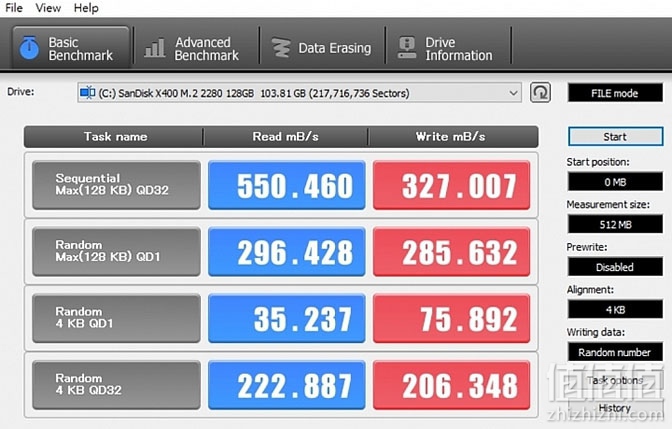This screenshot has height=429, width=672.
Task: Select Random 4 KB QD1 task
Action: tap(116, 318)
